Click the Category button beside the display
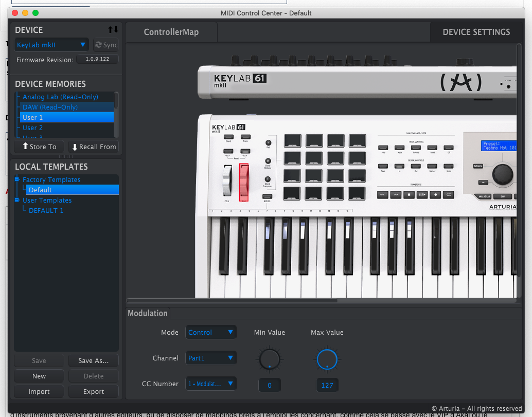Screen dimensions: 532x417 [478, 166]
